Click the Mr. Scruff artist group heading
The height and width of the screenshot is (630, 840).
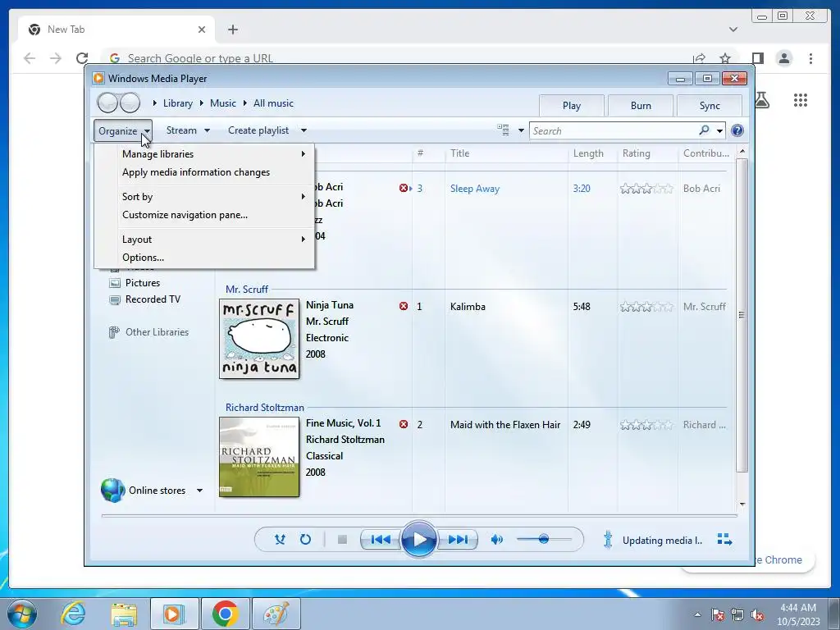(x=246, y=290)
